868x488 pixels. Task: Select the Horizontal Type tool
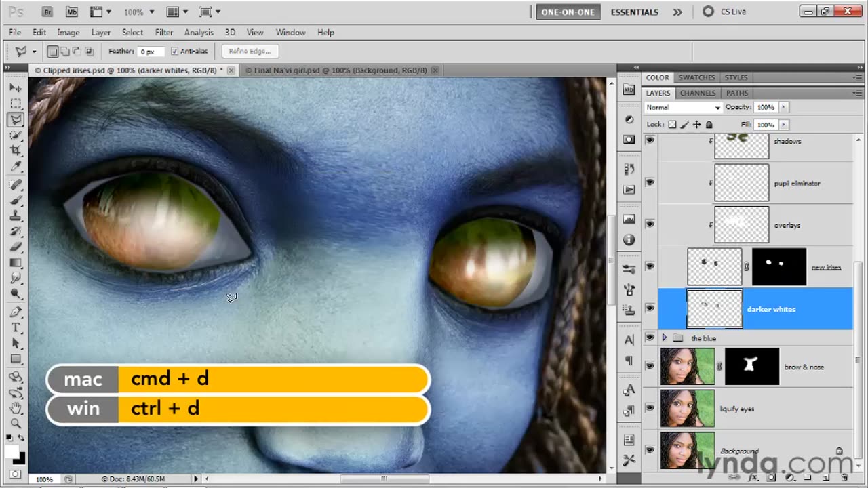(x=16, y=328)
